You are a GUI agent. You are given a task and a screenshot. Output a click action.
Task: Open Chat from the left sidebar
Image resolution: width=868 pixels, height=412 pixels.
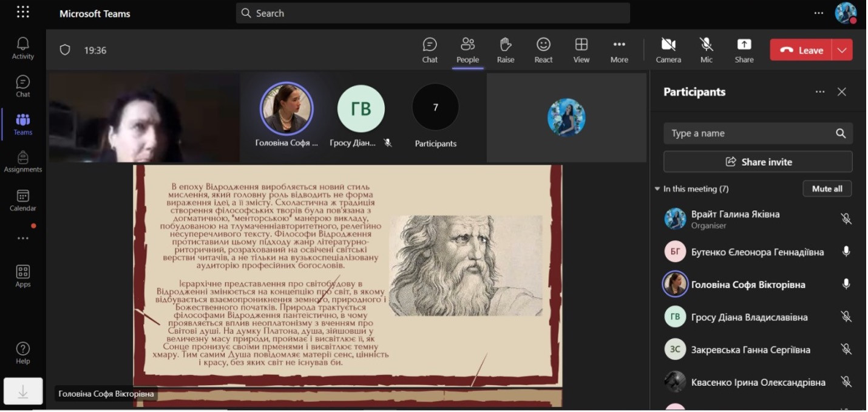pos(23,86)
